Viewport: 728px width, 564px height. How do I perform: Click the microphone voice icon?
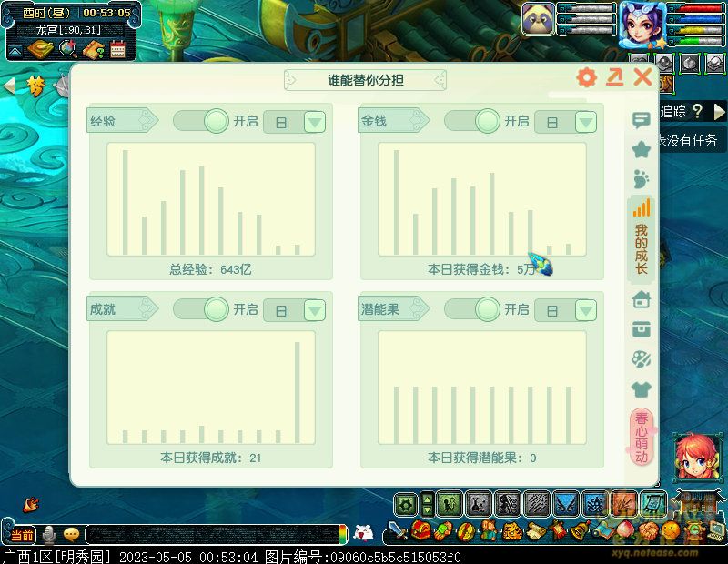pos(49,535)
